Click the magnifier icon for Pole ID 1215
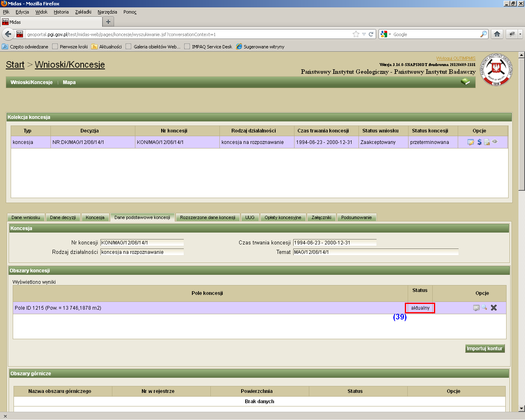 [x=484, y=308]
